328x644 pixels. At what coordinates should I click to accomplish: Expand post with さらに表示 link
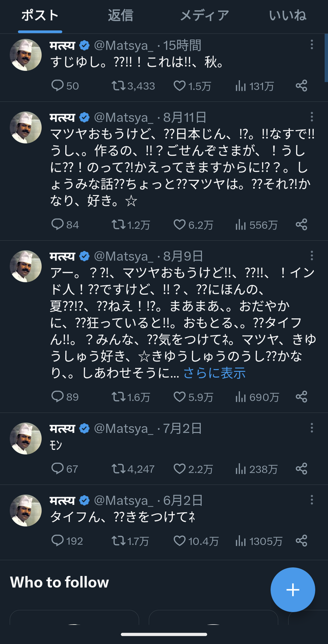tap(215, 373)
